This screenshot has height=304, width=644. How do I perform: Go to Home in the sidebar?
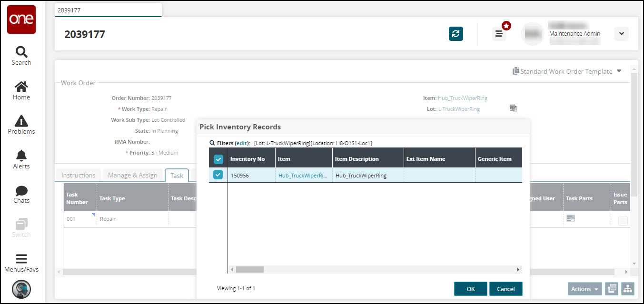pyautogui.click(x=21, y=90)
